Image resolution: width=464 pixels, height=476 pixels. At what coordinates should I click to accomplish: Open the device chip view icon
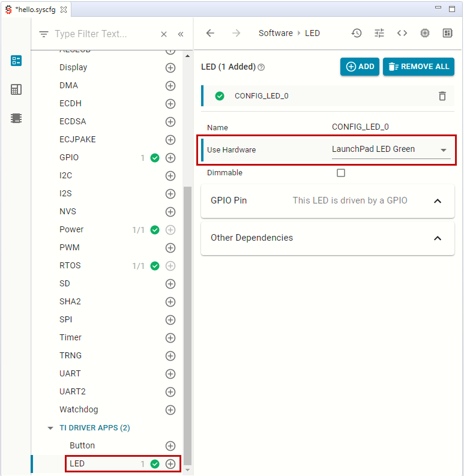point(425,33)
